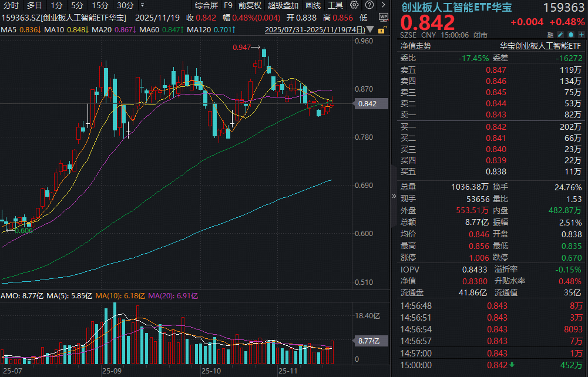Image resolution: width=588 pixels, height=377 pixels.
Task: Click the WP icon at chart top right
Action: [384, 17]
